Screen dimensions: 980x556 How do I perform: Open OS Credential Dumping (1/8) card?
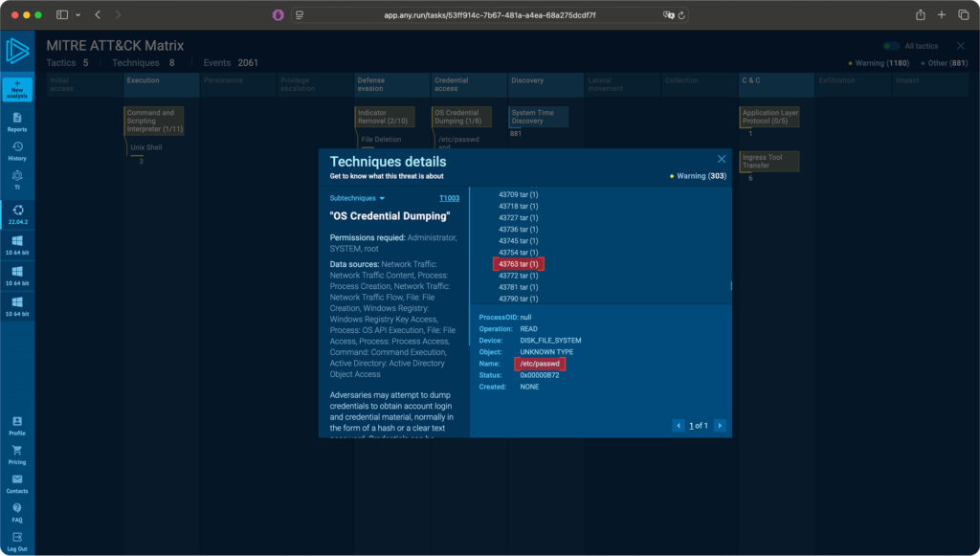click(x=461, y=117)
